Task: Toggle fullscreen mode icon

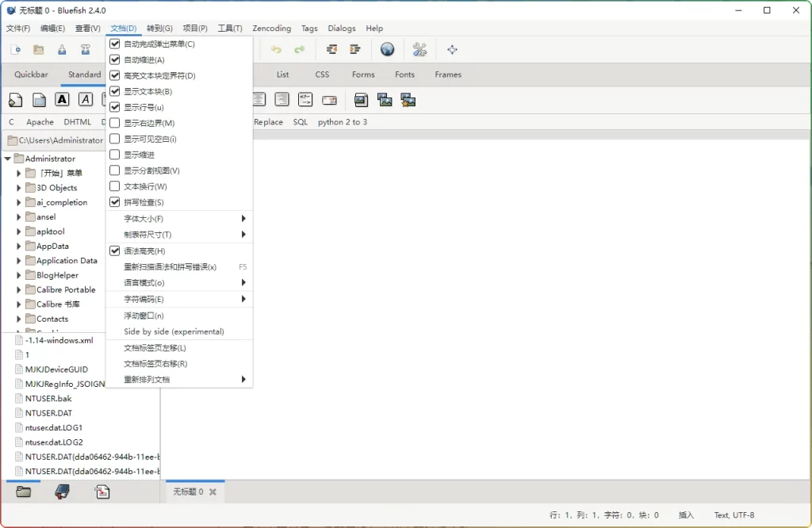Action: 452,49
